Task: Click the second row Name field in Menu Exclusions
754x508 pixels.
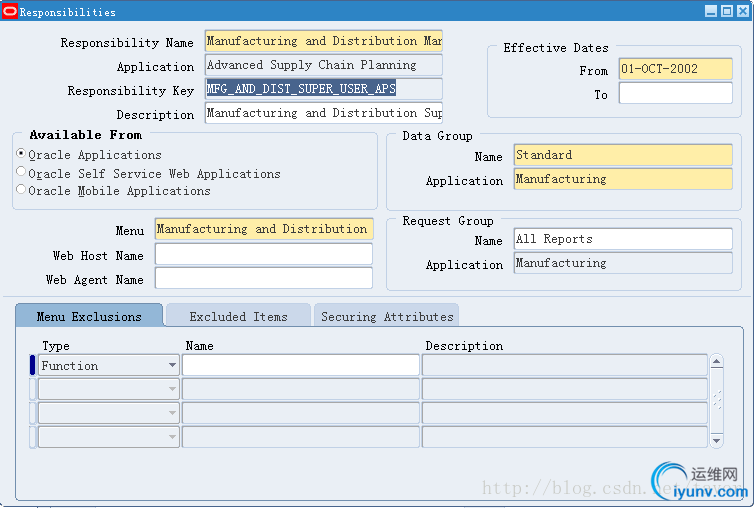Action: [301, 389]
